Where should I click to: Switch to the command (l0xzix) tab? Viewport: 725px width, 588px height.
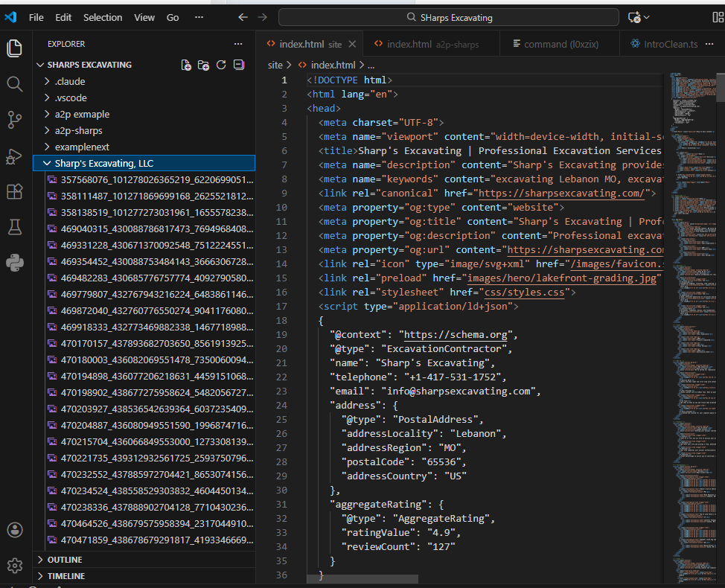558,43
